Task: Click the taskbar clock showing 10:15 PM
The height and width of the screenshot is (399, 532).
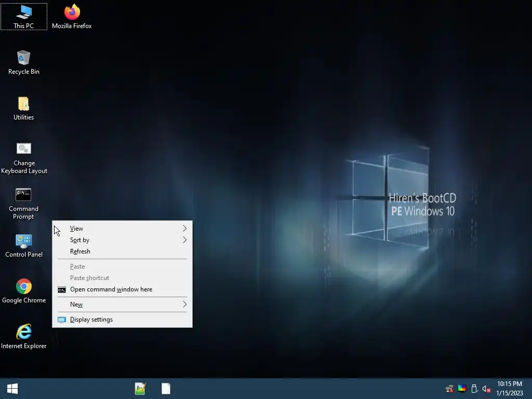Action: point(510,384)
